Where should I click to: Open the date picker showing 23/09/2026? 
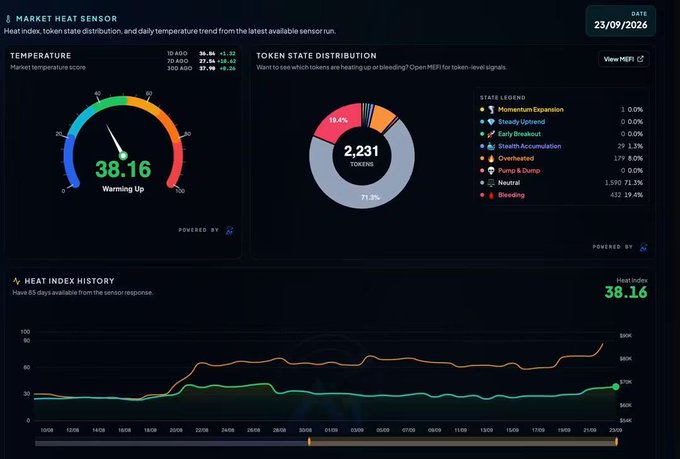(621, 21)
